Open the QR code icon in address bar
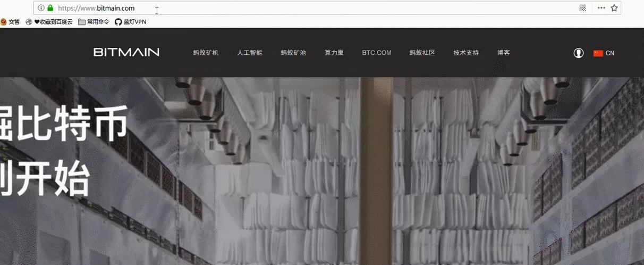This screenshot has width=644, height=265. coord(583,8)
